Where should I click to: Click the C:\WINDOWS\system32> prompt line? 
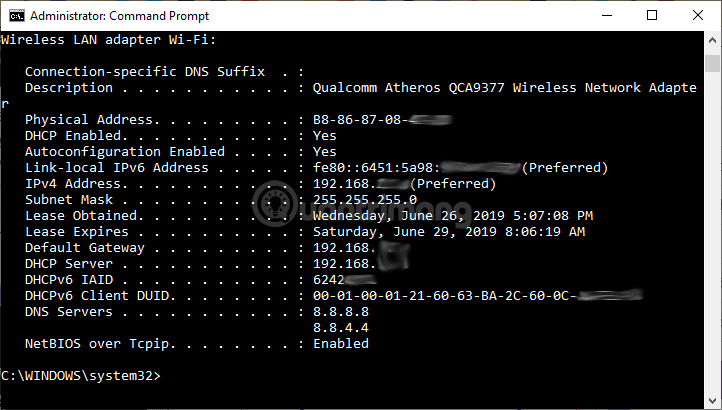click(x=80, y=376)
